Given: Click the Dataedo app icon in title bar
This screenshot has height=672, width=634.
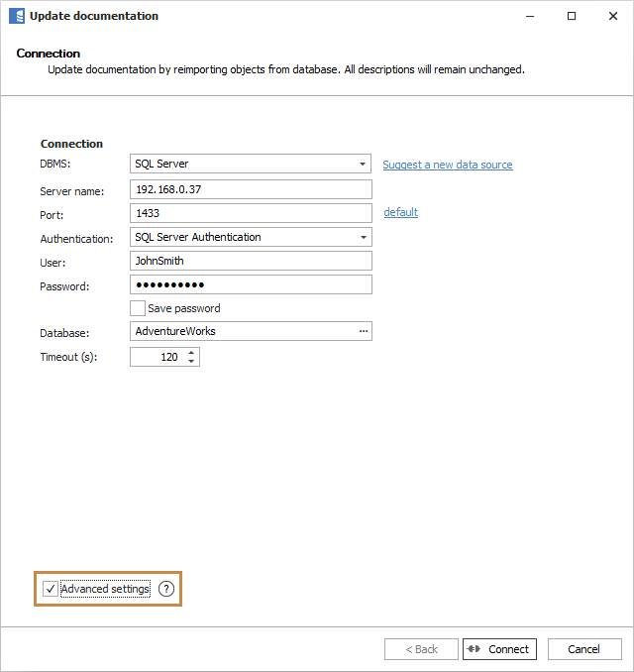Looking at the screenshot, I should click(x=16, y=16).
